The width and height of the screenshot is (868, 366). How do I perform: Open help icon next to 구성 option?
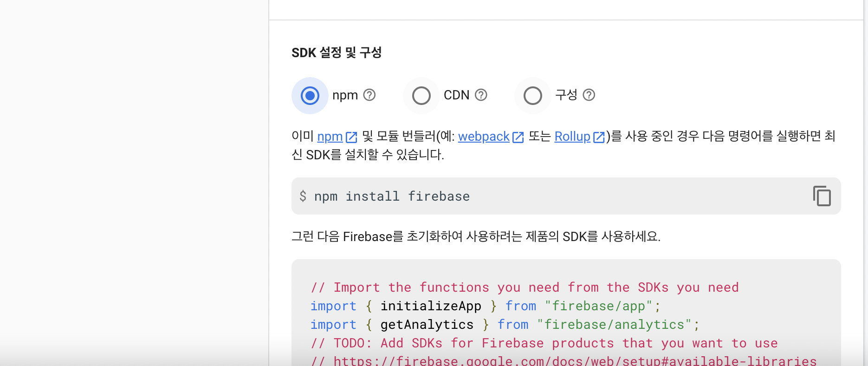click(x=589, y=95)
